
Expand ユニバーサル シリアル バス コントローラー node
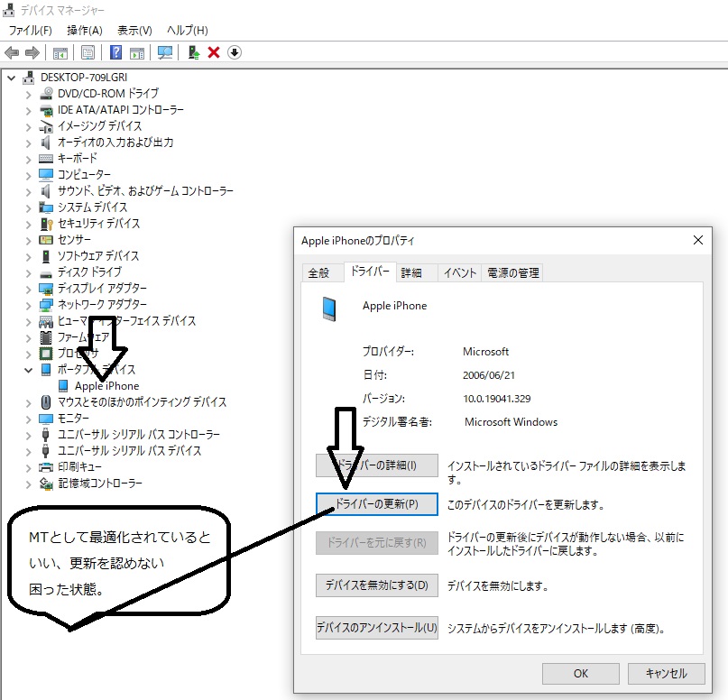coord(28,436)
